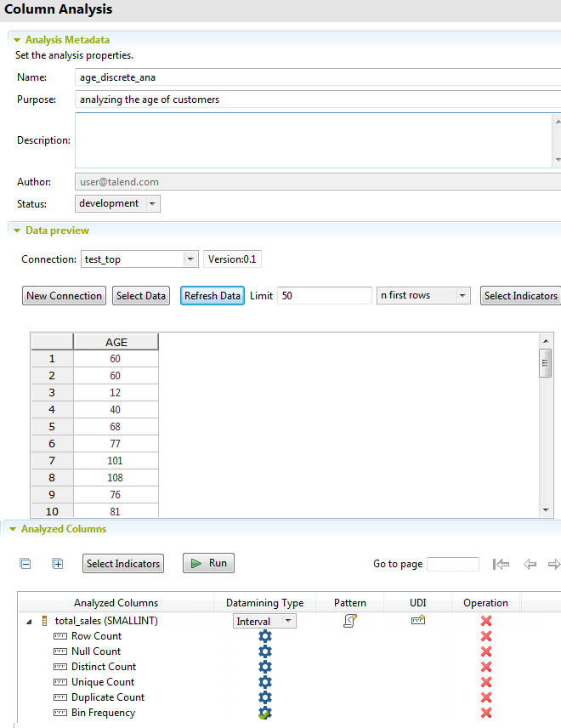
Task: Add a UDI to total_sales column
Action: [x=417, y=621]
